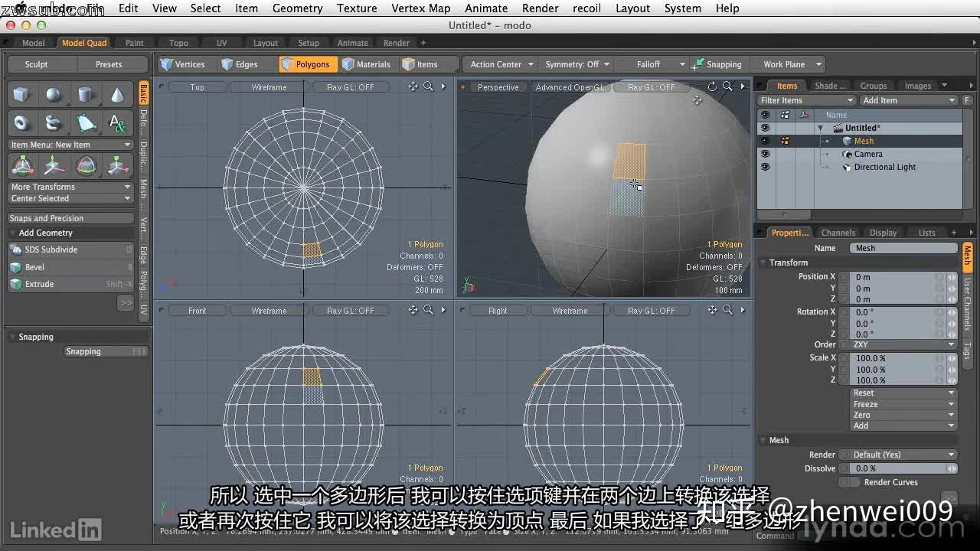Activate the Scale tool icon
This screenshot has height=551, width=980.
(117, 165)
